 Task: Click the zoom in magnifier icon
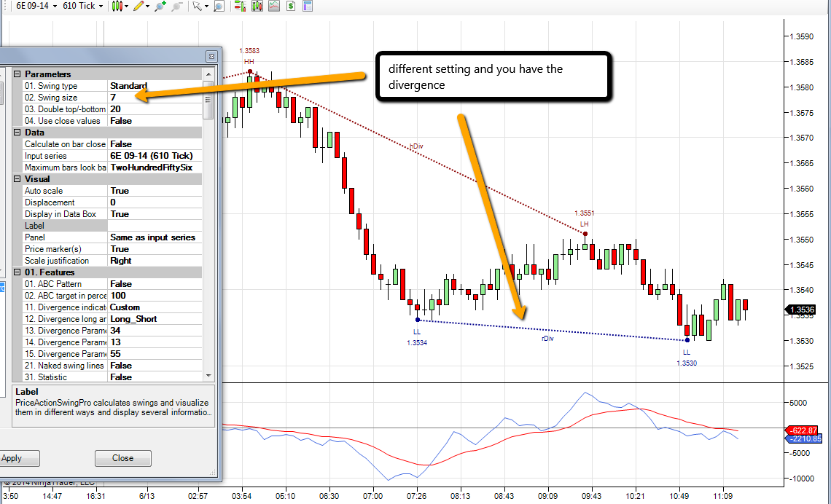[160, 6]
